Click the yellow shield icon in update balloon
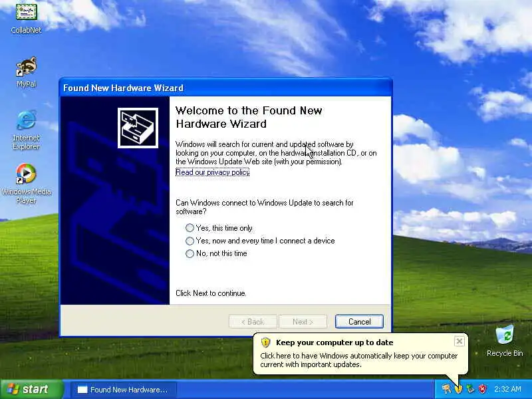Viewport: 532px width, 399px height. (265, 342)
